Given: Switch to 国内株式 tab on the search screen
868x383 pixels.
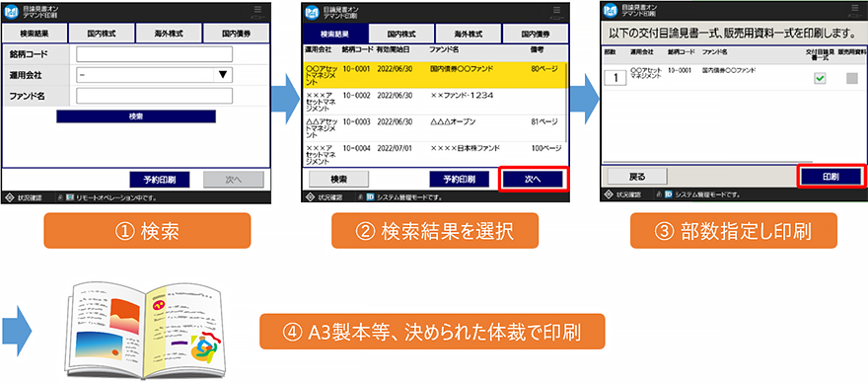Looking at the screenshot, I should pos(102,34).
